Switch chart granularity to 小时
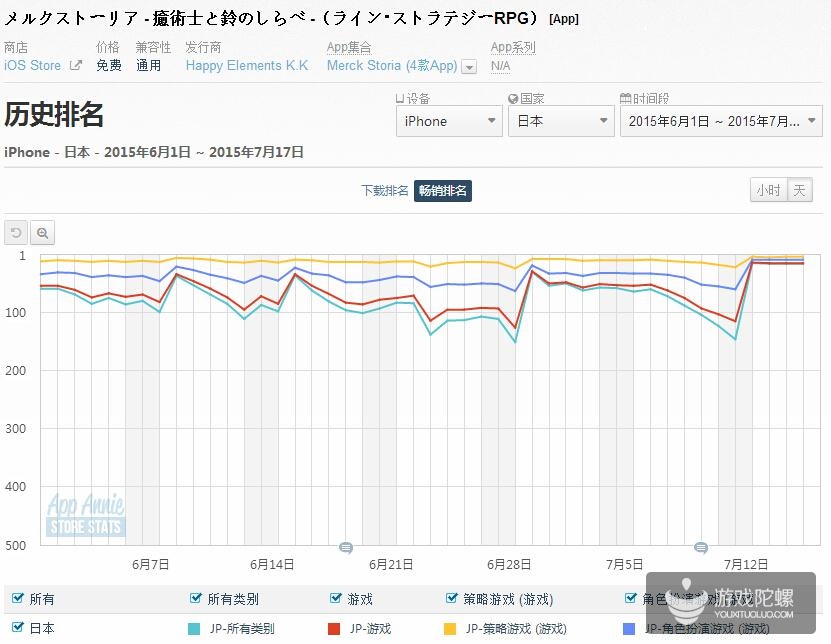This screenshot has height=644, width=831. 768,190
